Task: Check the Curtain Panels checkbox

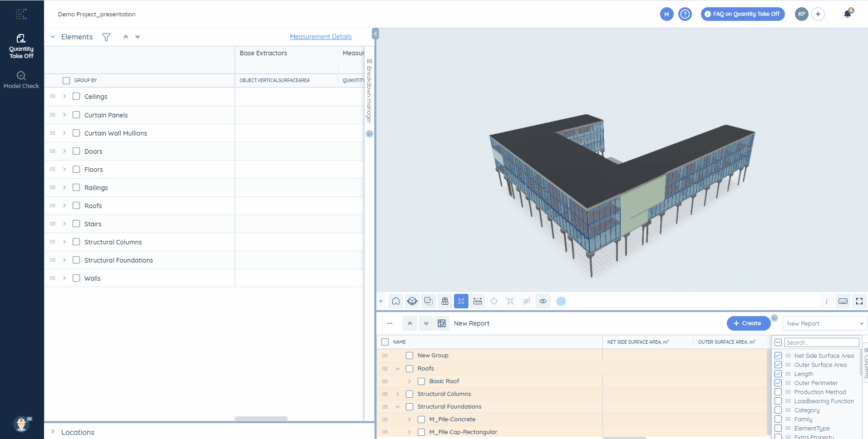Action: (76, 115)
